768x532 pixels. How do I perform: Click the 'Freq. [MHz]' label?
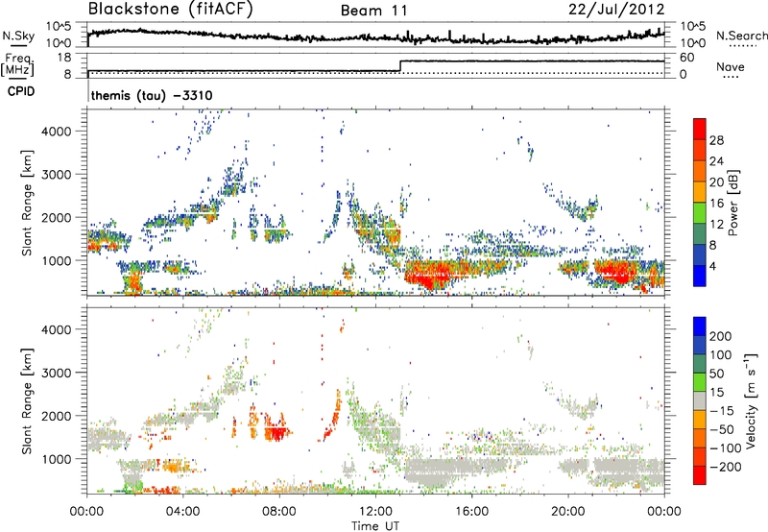(x=17, y=65)
